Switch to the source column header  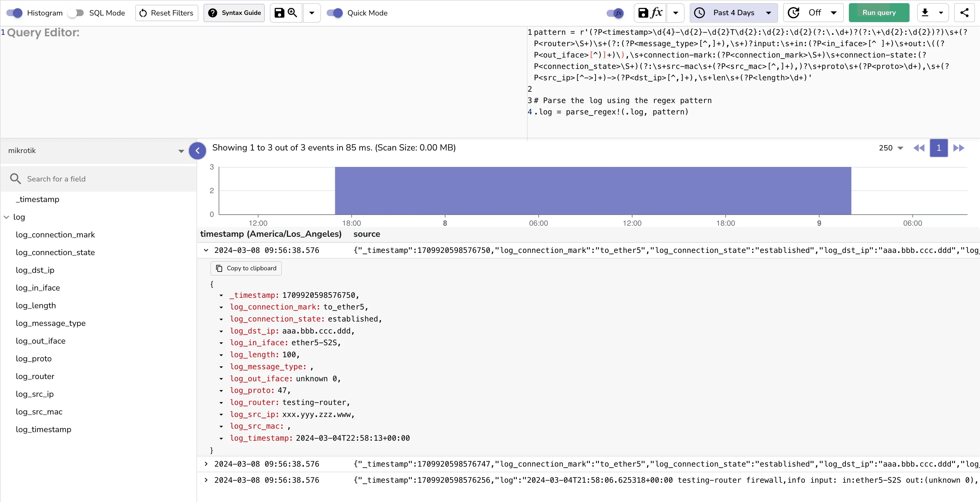pos(367,234)
